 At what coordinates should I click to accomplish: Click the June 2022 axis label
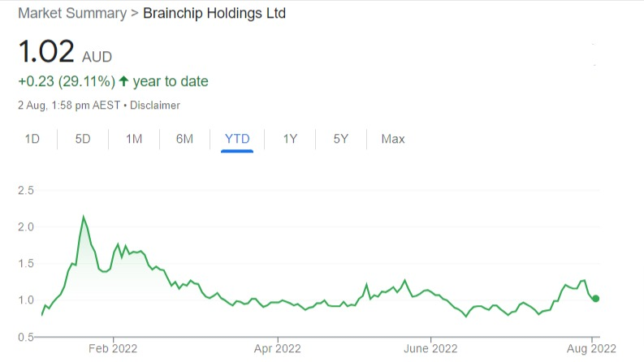[x=431, y=351]
